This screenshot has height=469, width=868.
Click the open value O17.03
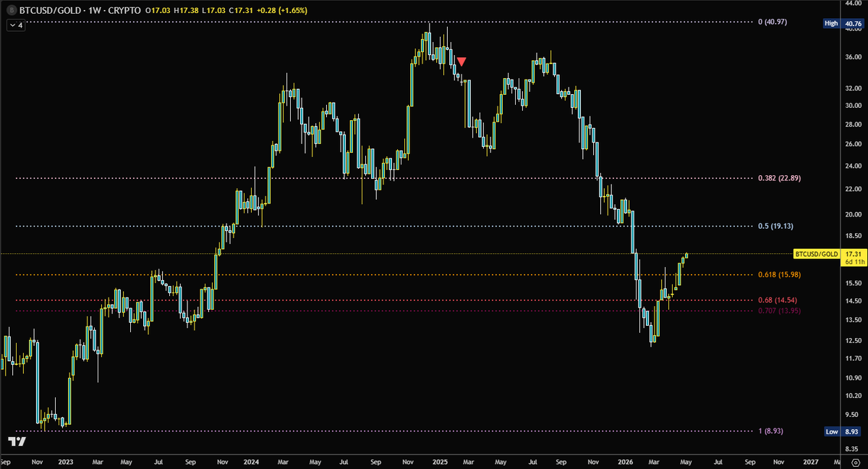point(158,12)
